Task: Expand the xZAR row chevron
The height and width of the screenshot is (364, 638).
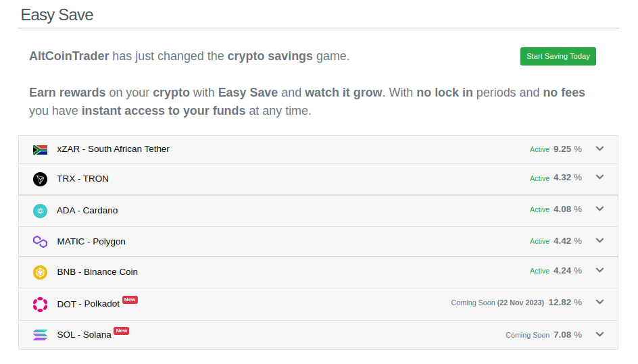Action: pyautogui.click(x=599, y=149)
